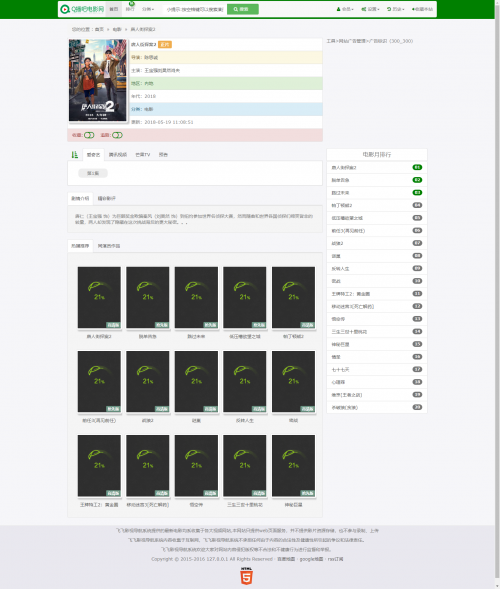Toggle the second switch in the pink bar
Viewport: 500px width, 589px height.
[x=117, y=135]
